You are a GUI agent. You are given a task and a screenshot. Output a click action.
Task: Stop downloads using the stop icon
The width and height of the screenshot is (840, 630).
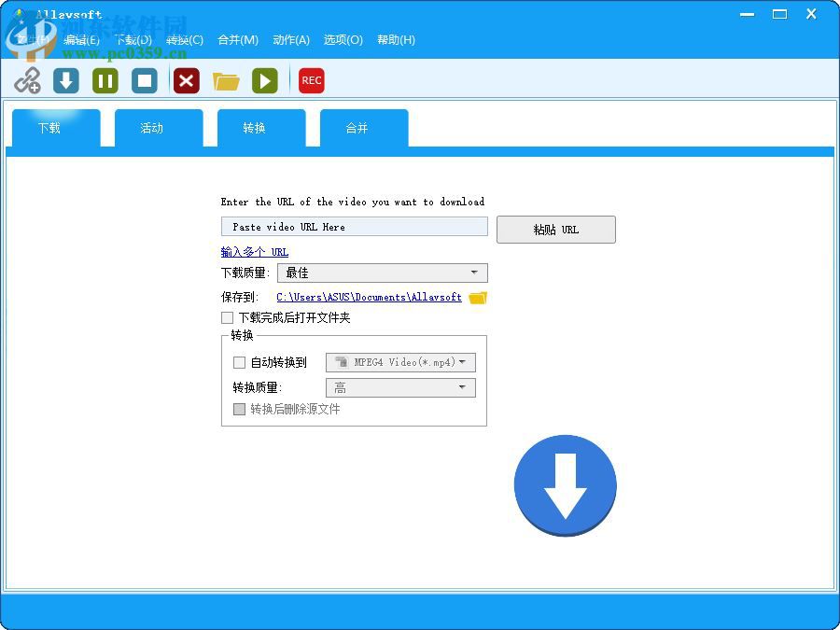point(145,80)
